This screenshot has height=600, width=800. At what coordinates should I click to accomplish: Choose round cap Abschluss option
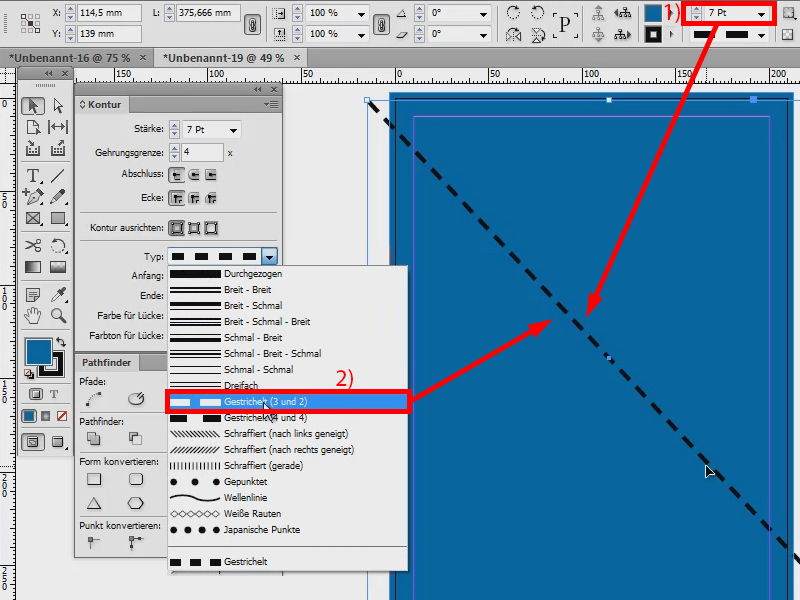194,175
